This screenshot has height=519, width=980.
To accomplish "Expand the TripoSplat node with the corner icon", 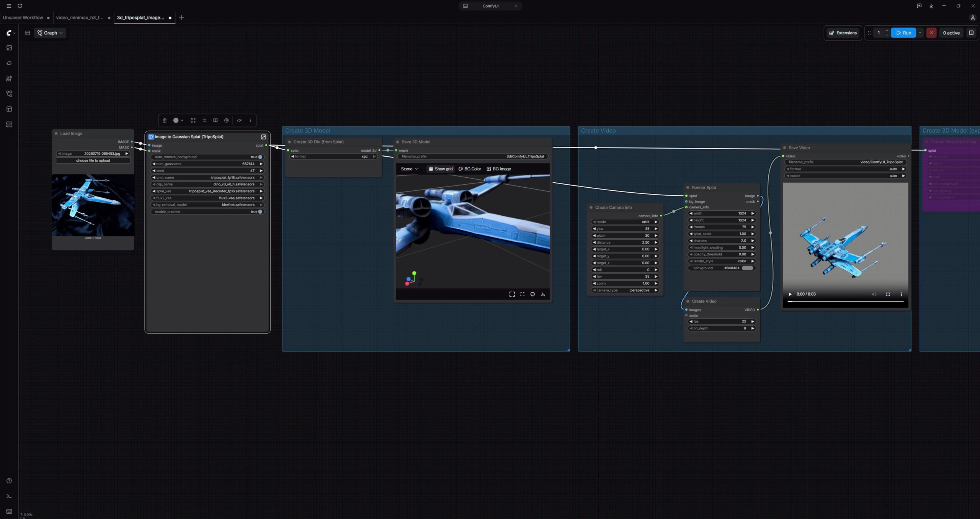I will (263, 137).
